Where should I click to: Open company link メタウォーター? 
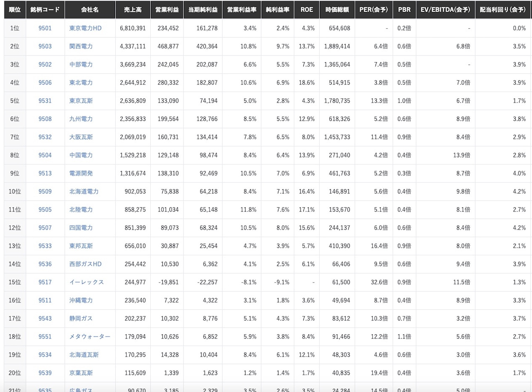90,337
